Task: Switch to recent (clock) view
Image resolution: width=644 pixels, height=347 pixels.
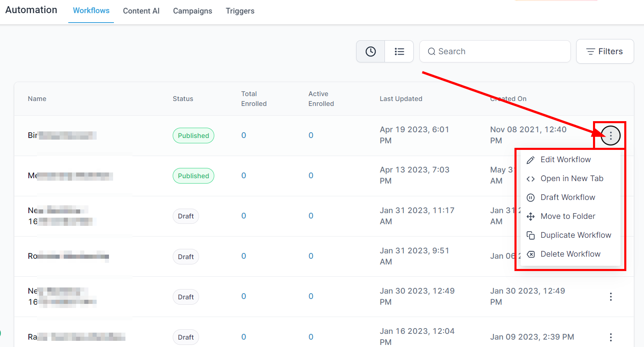Action: point(371,51)
